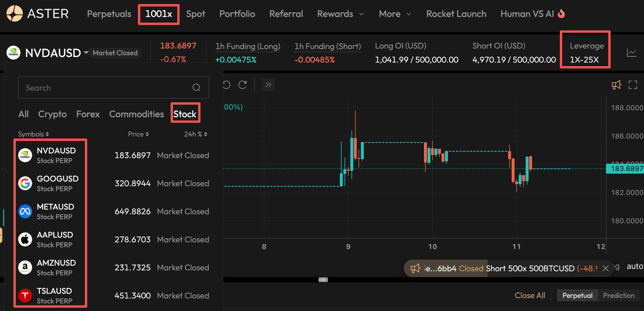Select TSLAUSD Stock PERP from list
Image resolution: width=644 pixels, height=311 pixels.
pyautogui.click(x=54, y=296)
